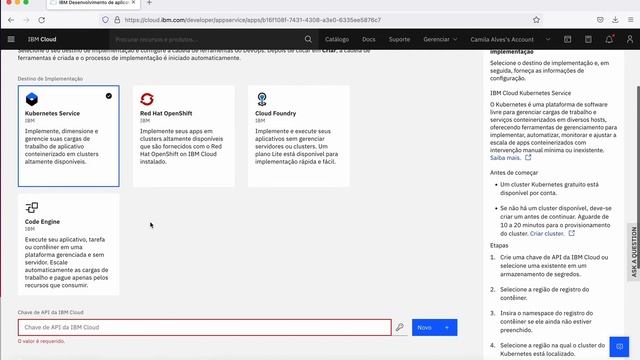This screenshot has height=360, width=640.
Task: Click the 'Etapas' heading in side panel
Action: 499,245
